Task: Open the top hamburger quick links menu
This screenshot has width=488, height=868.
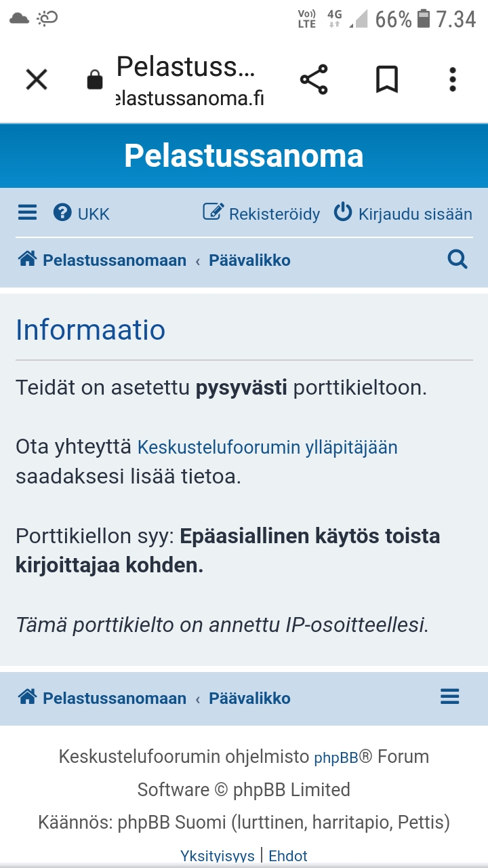Action: click(27, 214)
